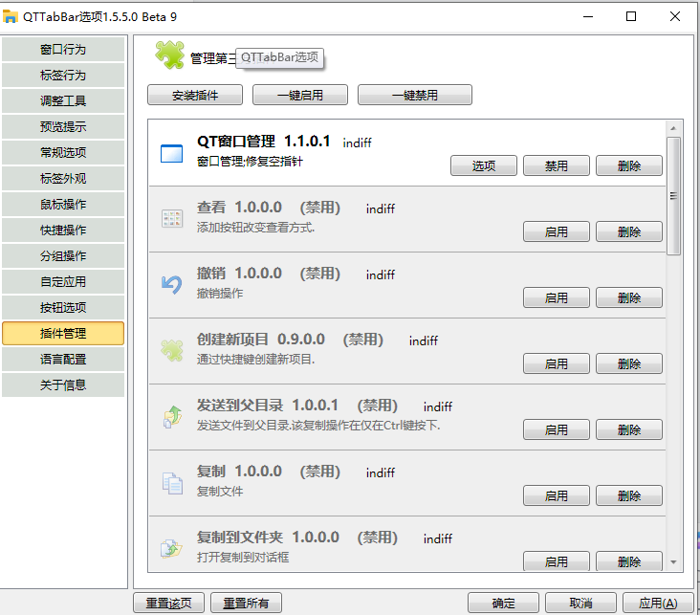Open 选项 for QT窗口管理 plugin
Viewport: 700px width, 615px height.
(484, 165)
